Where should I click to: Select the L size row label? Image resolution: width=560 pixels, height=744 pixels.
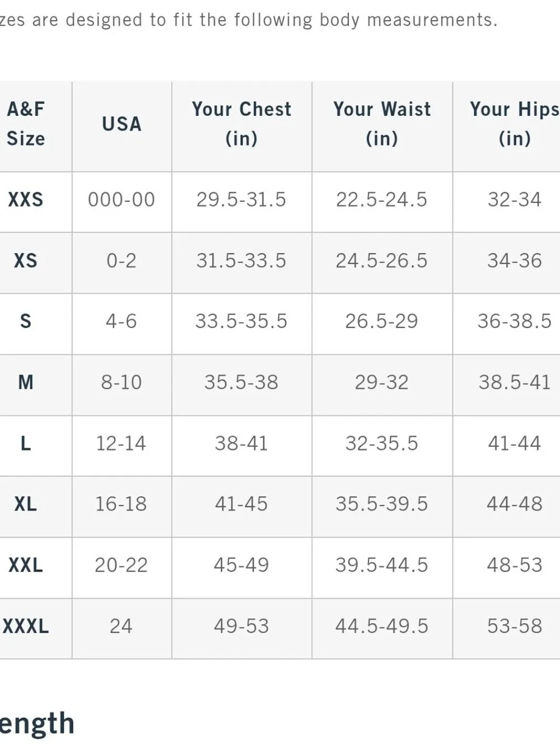pyautogui.click(x=26, y=443)
